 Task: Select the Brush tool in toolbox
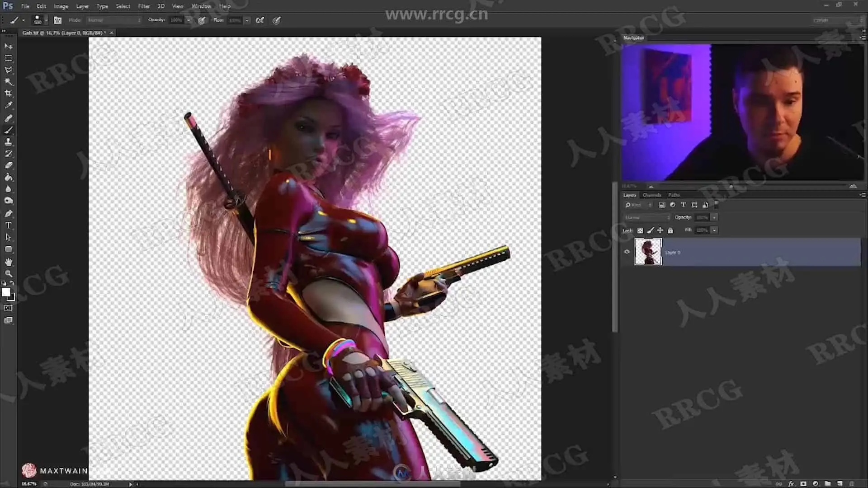8,130
